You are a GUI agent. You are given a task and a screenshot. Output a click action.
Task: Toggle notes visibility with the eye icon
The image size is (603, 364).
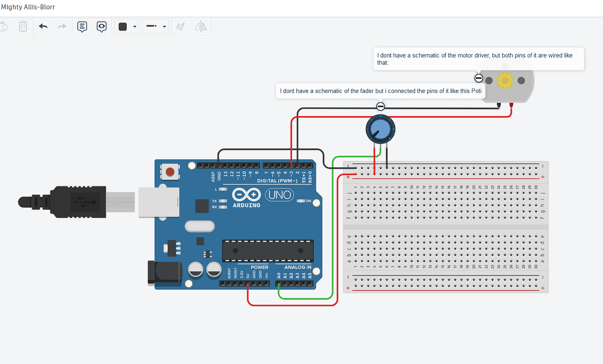(102, 27)
